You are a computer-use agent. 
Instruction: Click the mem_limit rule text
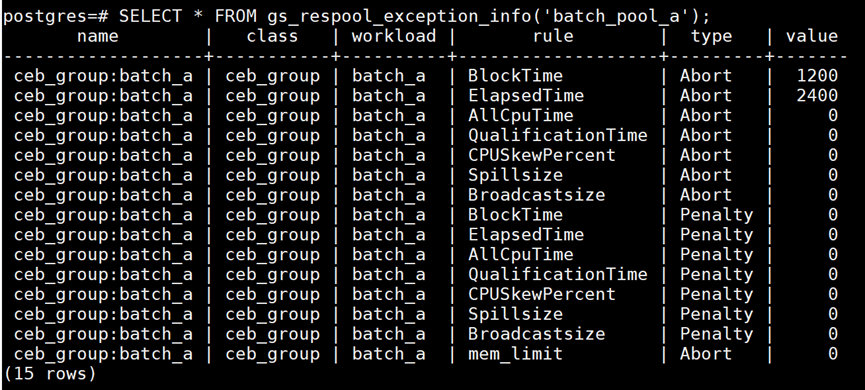click(x=515, y=354)
